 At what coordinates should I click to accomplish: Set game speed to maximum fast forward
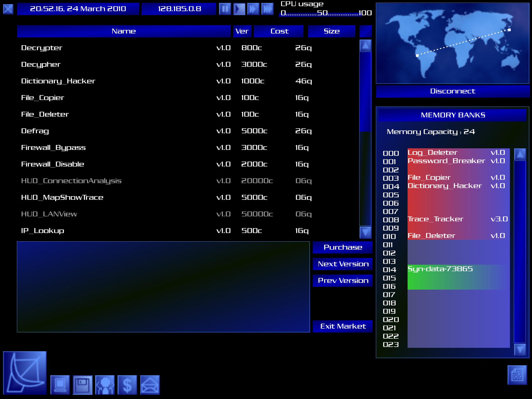pyautogui.click(x=267, y=9)
